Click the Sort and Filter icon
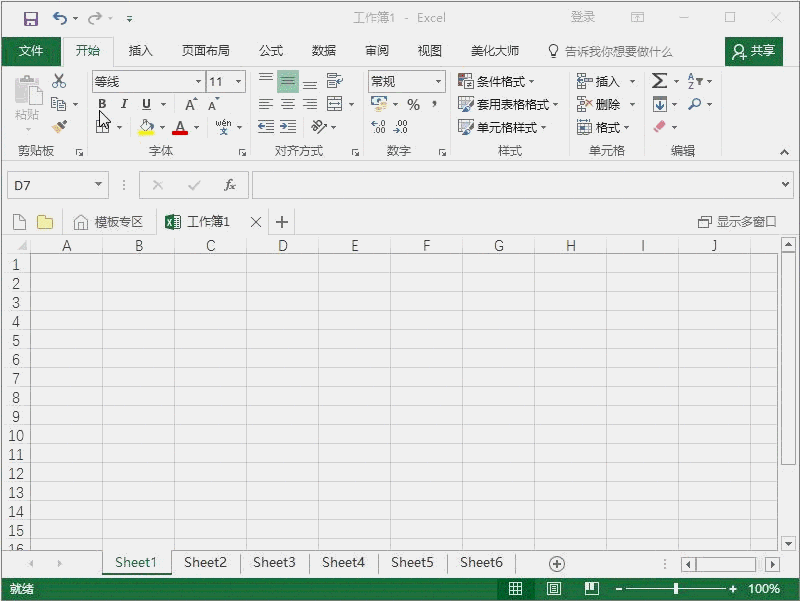Viewport: 800px width, 601px height. [x=695, y=81]
